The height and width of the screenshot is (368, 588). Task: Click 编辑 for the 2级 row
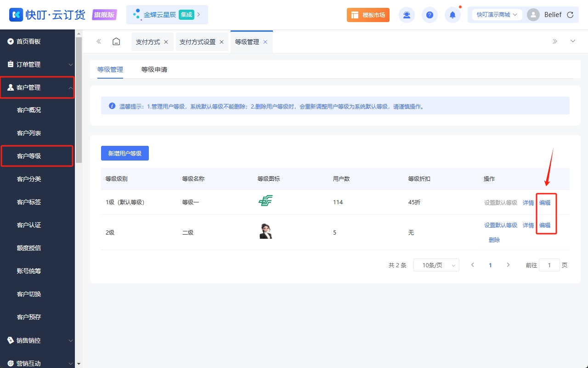[x=545, y=225]
